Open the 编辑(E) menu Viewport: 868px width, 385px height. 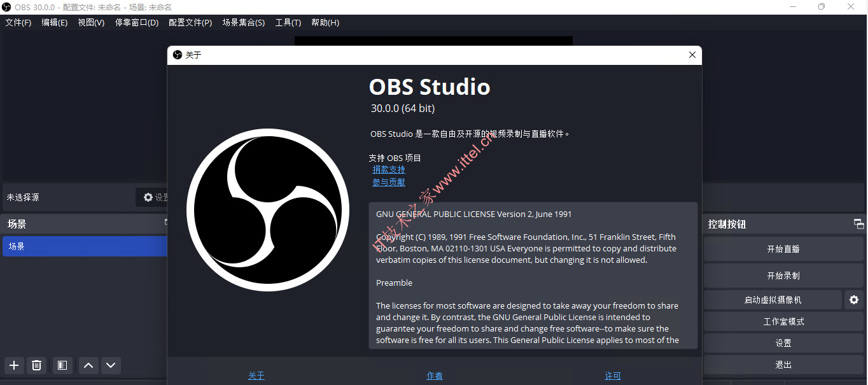[55, 23]
